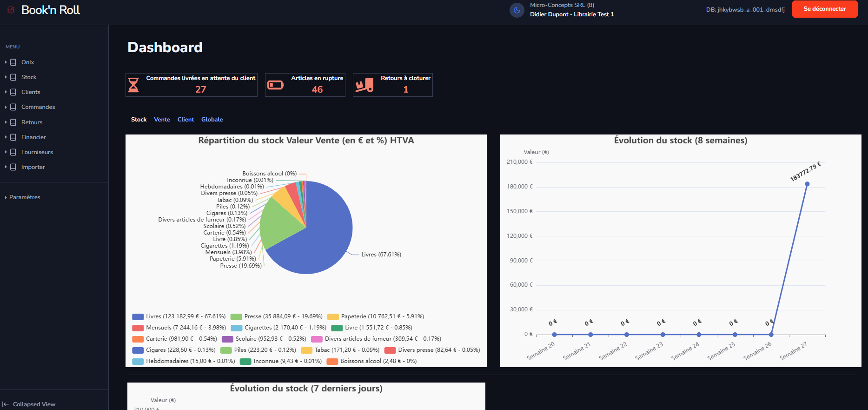The height and width of the screenshot is (410, 868).
Task: Click the Collapsed View arrow icon
Action: click(x=6, y=404)
